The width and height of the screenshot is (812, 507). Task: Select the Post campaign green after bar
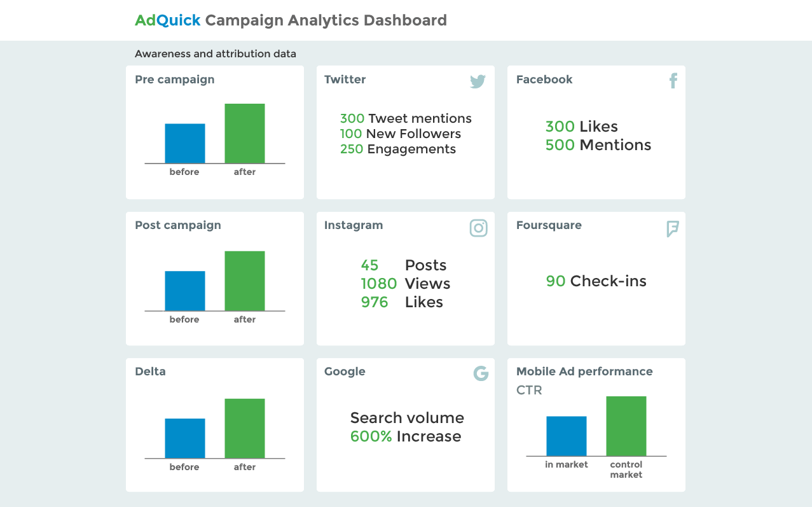click(x=245, y=281)
